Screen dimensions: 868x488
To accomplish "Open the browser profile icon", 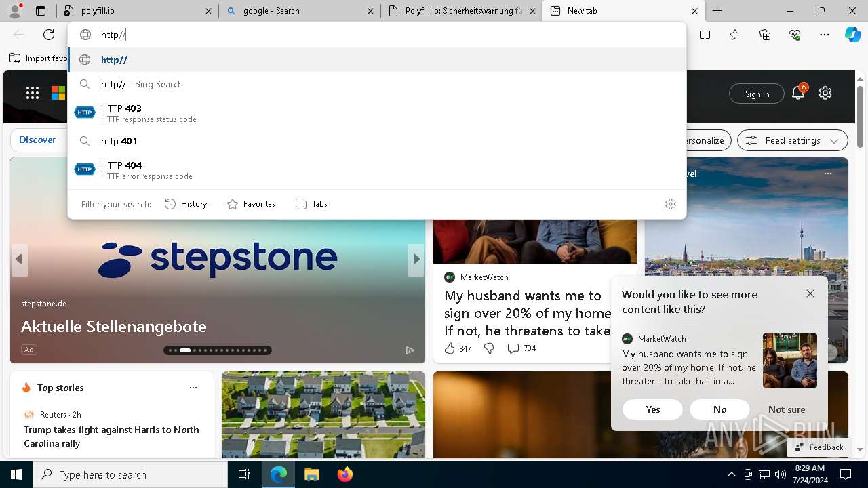I will [15, 10].
